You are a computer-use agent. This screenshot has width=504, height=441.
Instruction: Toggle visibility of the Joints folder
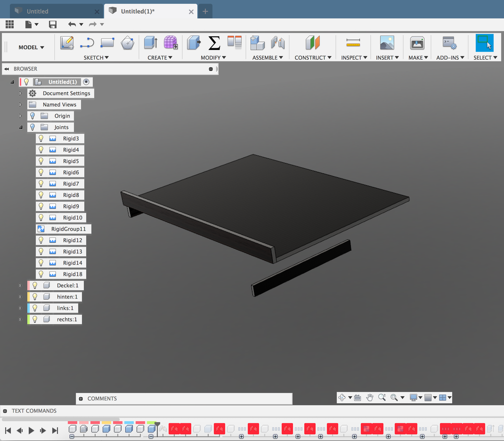[33, 127]
